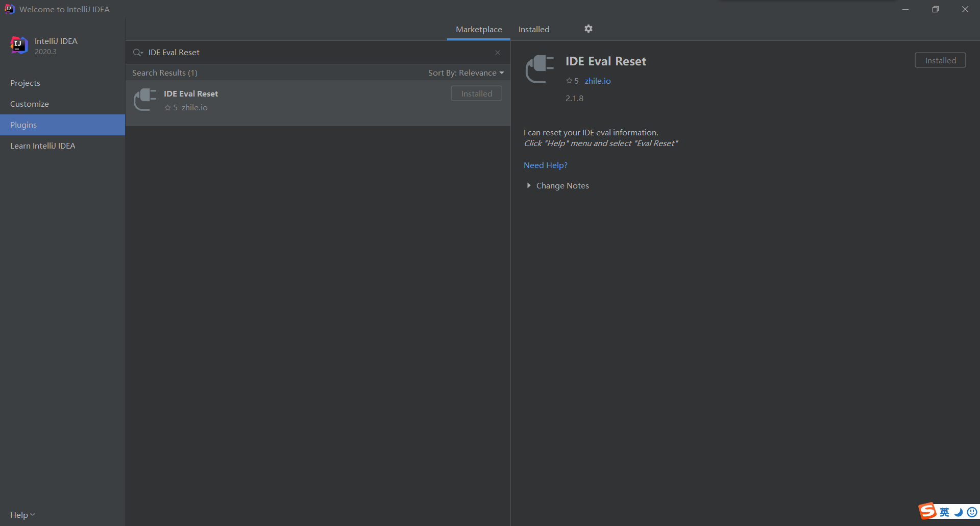Open the zhile.io vendor link in the details pane
Screen dimensions: 980x526
(x=598, y=81)
